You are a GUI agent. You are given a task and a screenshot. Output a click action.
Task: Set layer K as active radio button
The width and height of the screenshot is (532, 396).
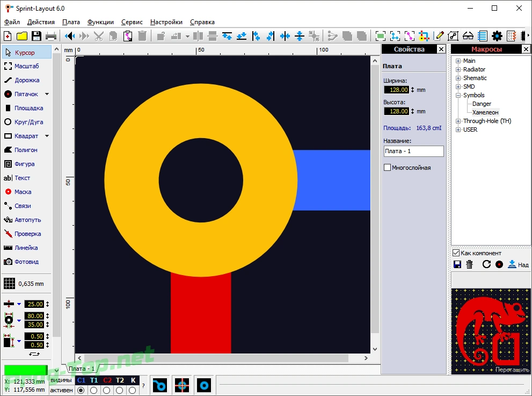pos(132,390)
